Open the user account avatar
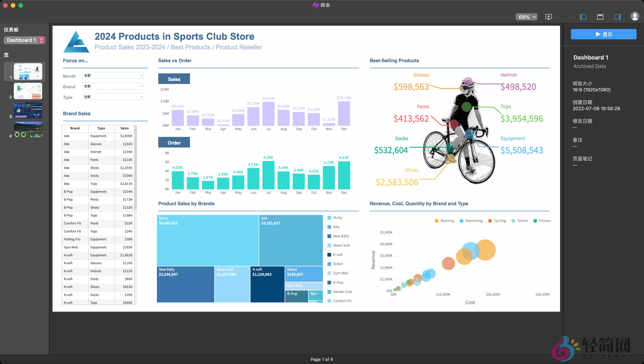The height and width of the screenshot is (364, 644). (x=635, y=16)
